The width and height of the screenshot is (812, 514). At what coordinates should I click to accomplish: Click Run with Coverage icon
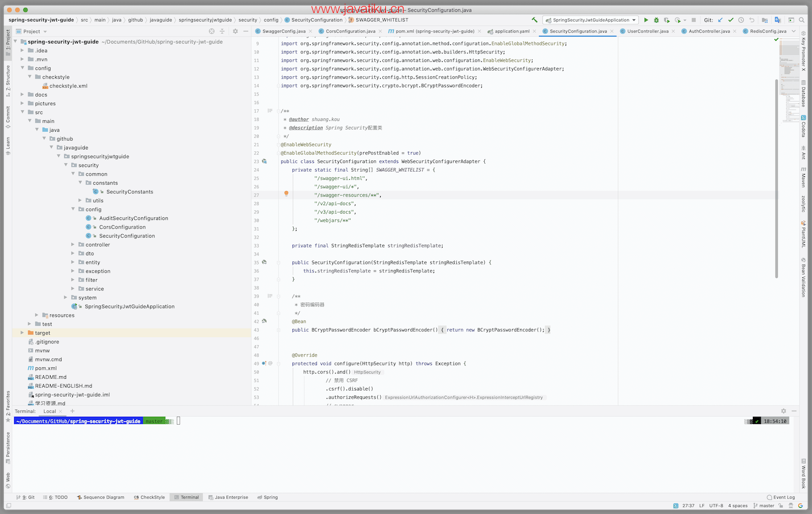667,20
